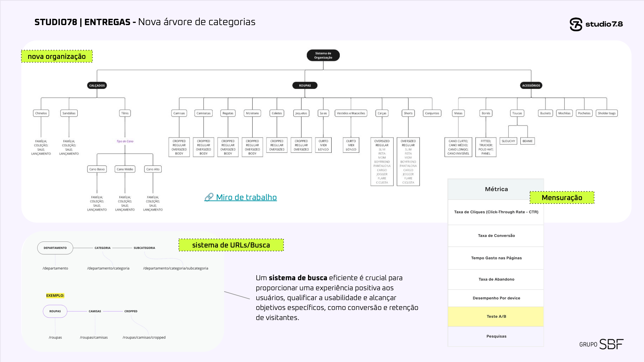The width and height of the screenshot is (644, 362).
Task: Click the sistema de URLs/Busca label
Action: [231, 245]
